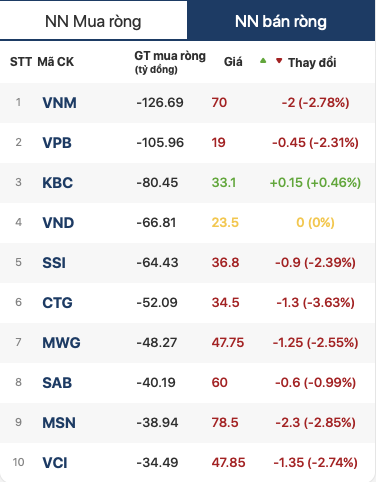This screenshot has width=376, height=482.
Task: Switch to the NN Mua ròng tab
Action: 93,21
